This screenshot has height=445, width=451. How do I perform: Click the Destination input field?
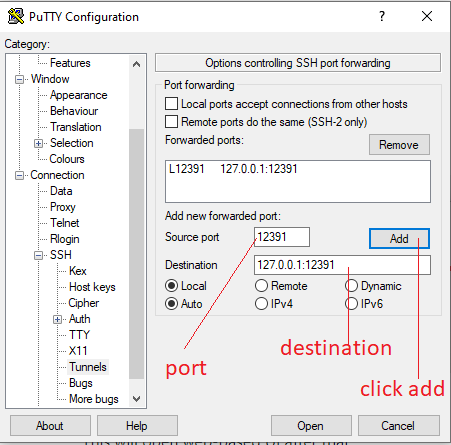point(342,265)
